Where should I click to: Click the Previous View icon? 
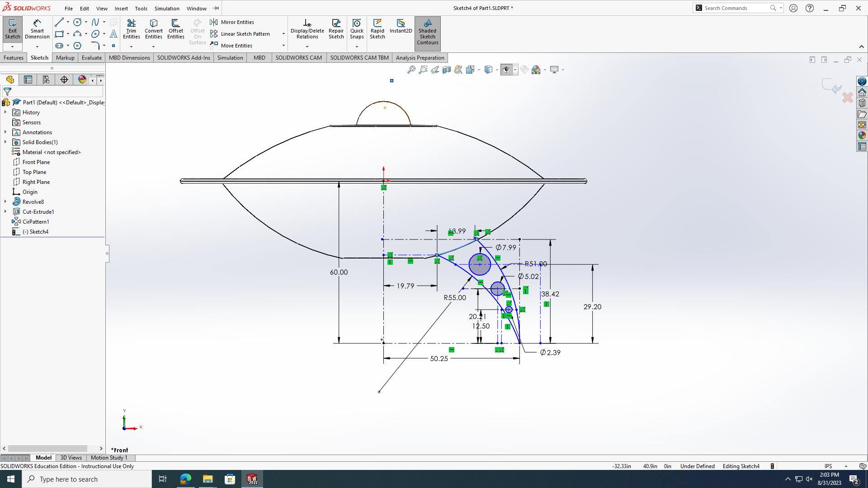point(435,70)
